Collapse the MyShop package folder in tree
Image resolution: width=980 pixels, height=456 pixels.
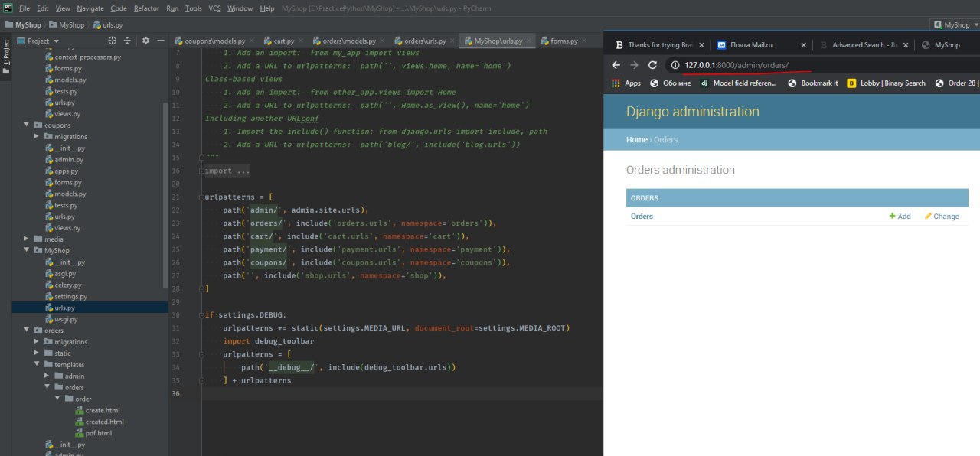[x=28, y=251]
